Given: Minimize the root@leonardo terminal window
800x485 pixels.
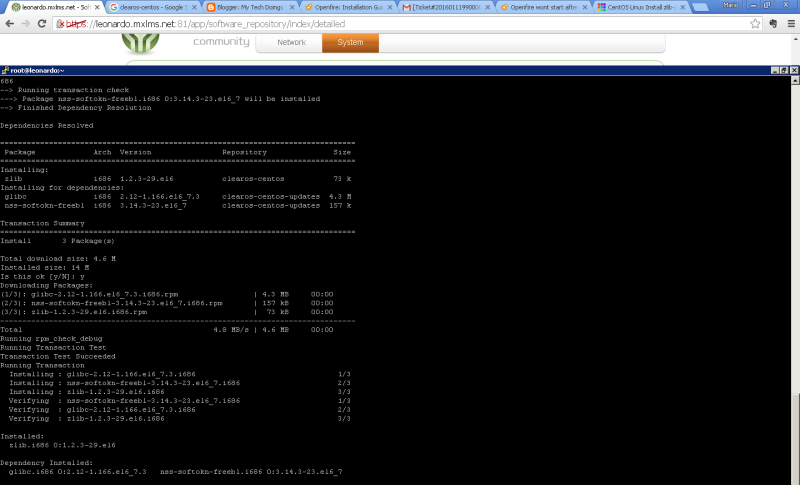Looking at the screenshot, I should point(775,70).
